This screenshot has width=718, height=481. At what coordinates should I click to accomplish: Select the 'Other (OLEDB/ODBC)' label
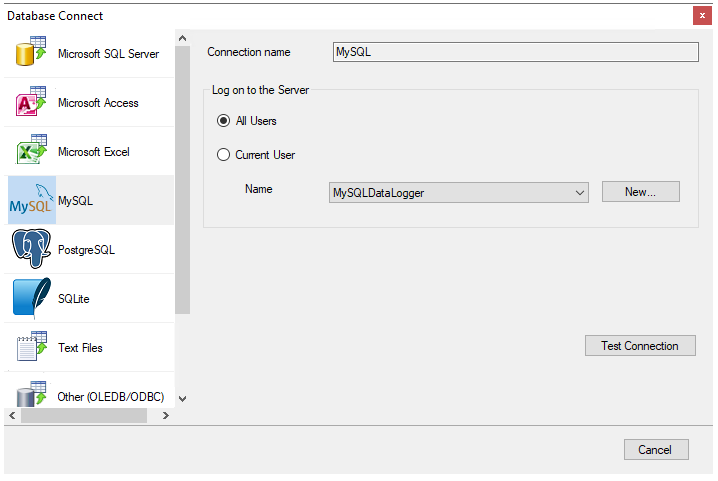point(110,397)
